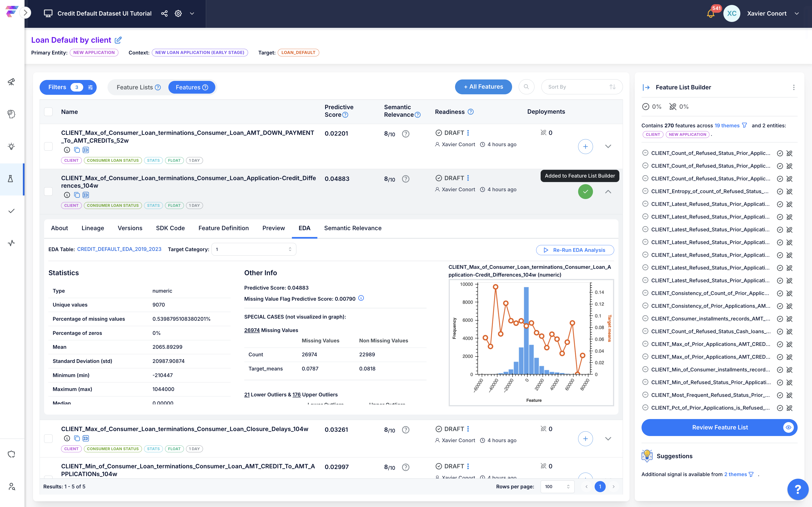
Task: Click the green check for the Application-Credit_Differences feature
Action: (585, 191)
